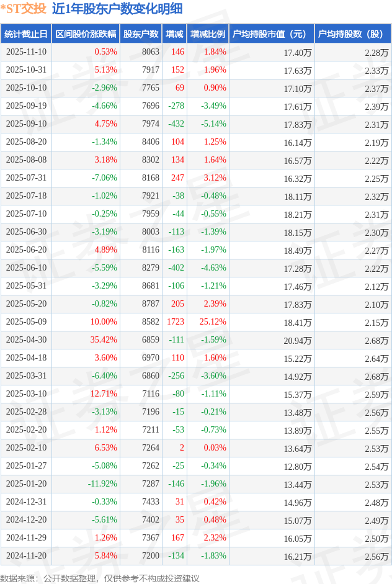The height and width of the screenshot is (584, 392).
Task: Select the 增减比例 column header
Action: [x=208, y=34]
